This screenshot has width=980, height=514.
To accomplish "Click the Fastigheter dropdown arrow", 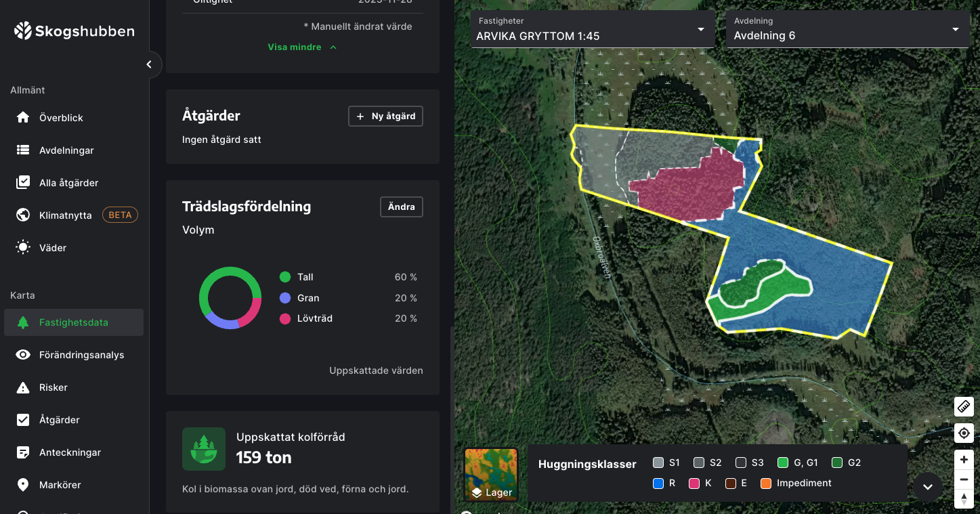I will (x=700, y=30).
